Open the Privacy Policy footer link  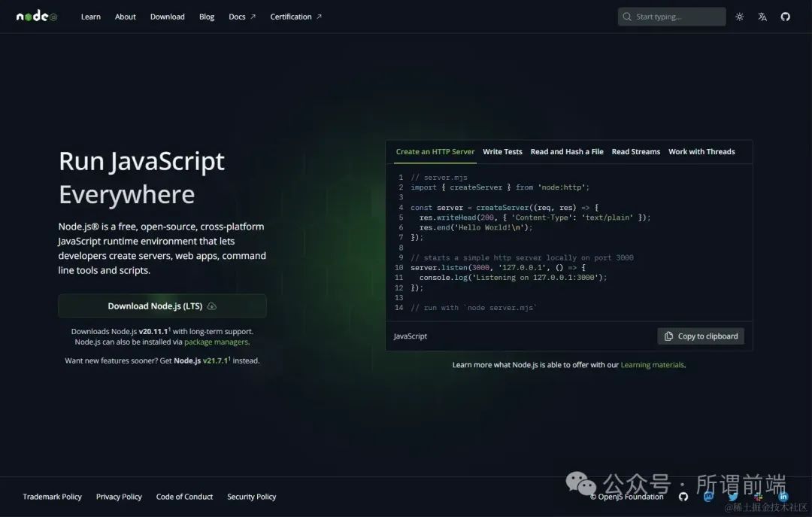pos(119,496)
